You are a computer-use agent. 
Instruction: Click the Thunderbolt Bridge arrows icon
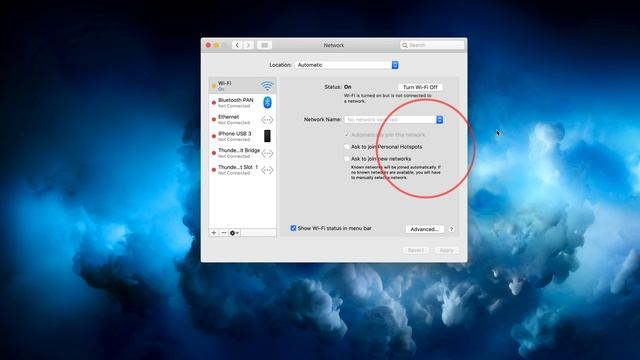tap(267, 153)
